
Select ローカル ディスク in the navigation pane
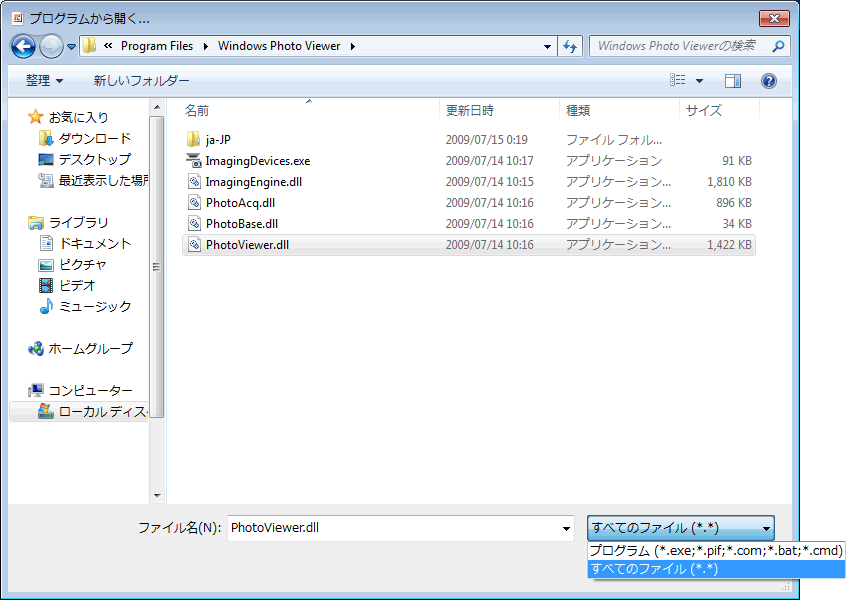tap(103, 412)
